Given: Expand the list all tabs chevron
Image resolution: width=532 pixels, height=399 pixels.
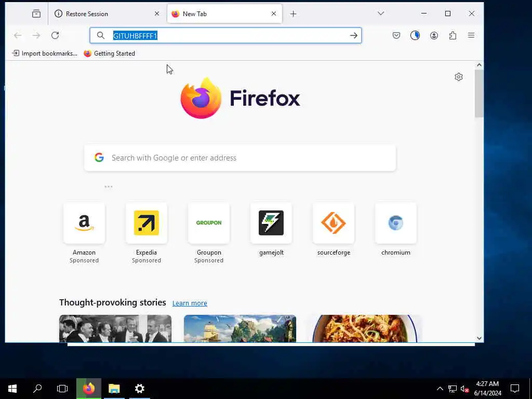Looking at the screenshot, I should (381, 14).
